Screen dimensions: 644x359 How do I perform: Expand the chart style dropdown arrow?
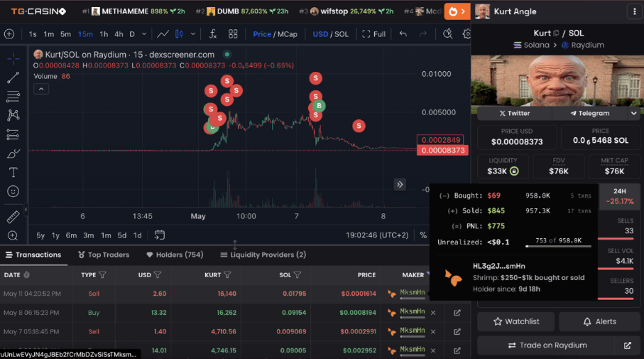192,34
